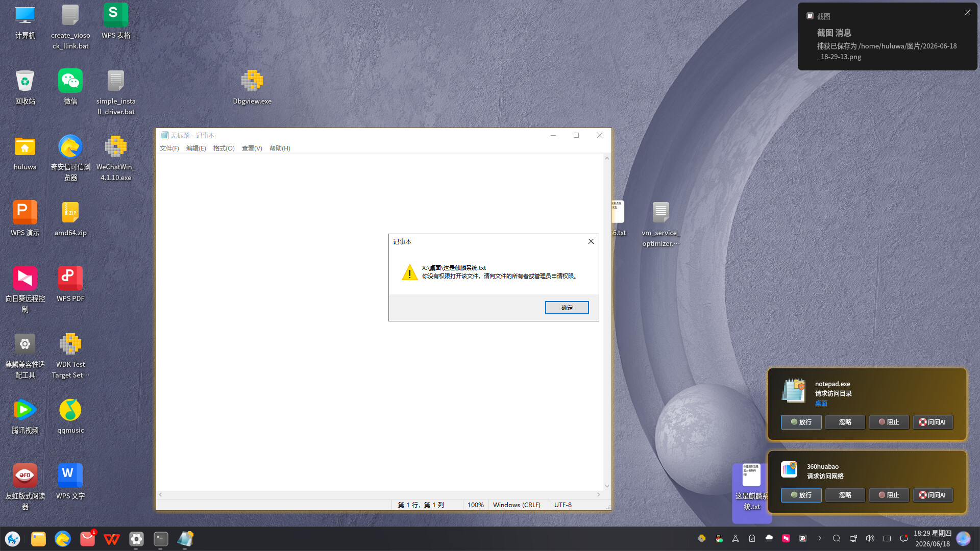This screenshot has width=980, height=551.
Task: Open the 帮助(H) menu in Notepad
Action: click(280, 148)
